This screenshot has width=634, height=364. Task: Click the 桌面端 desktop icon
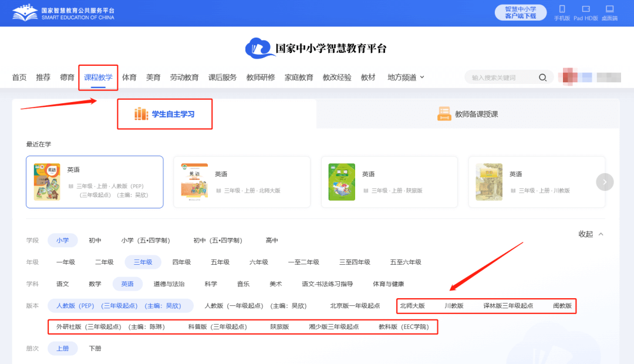tap(609, 9)
